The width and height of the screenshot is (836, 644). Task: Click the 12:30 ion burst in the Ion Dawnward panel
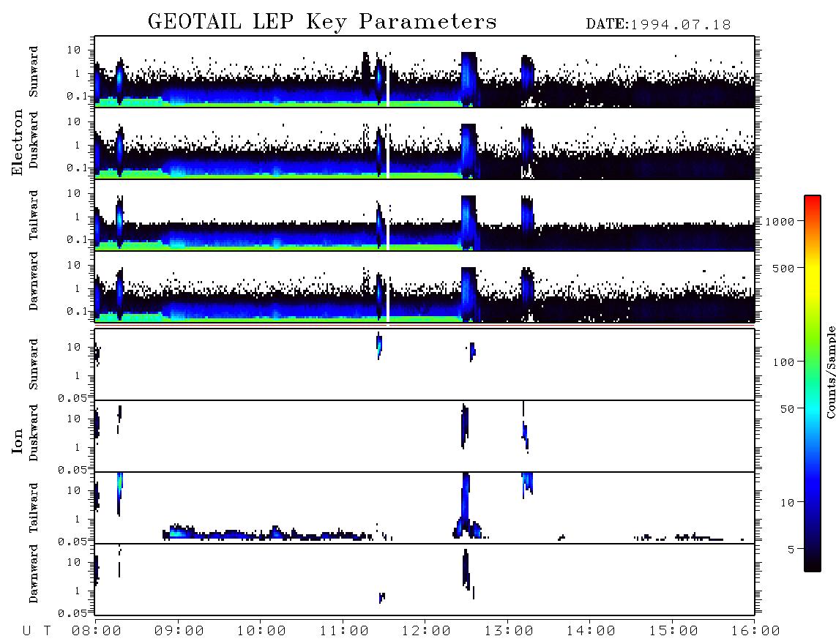[466, 569]
